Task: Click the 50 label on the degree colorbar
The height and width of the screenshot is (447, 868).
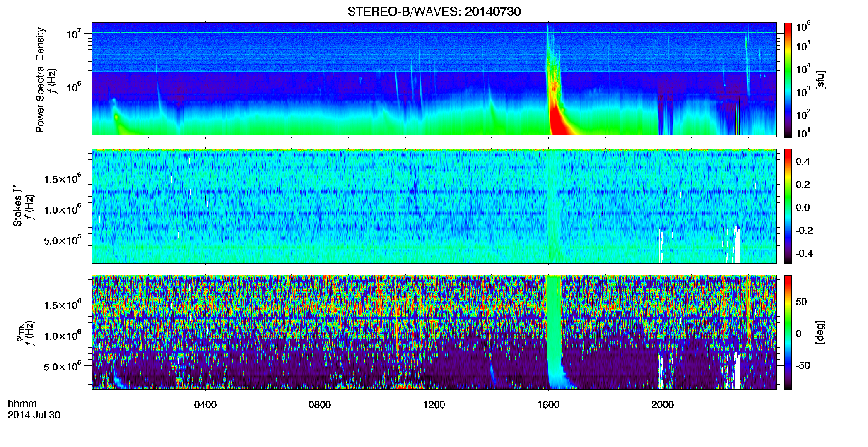Action: [801, 302]
